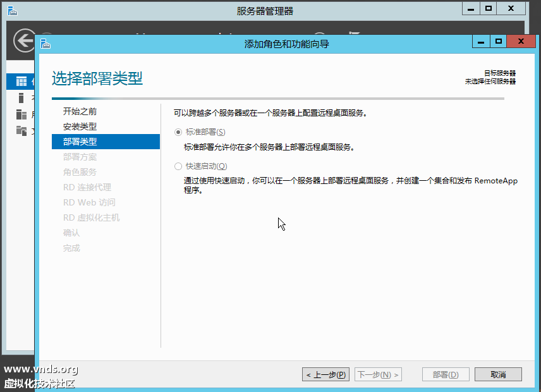
Task: Click the 上一步(P) button
Action: (x=325, y=374)
